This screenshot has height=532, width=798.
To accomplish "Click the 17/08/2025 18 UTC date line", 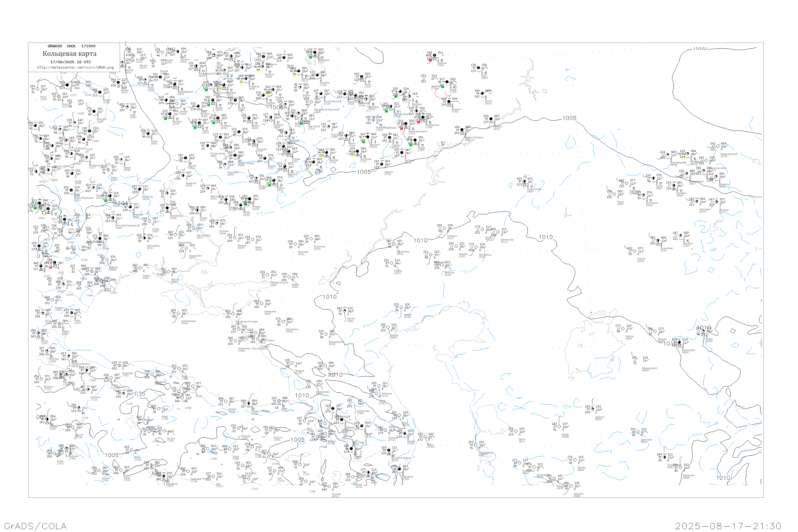I will [x=70, y=62].
